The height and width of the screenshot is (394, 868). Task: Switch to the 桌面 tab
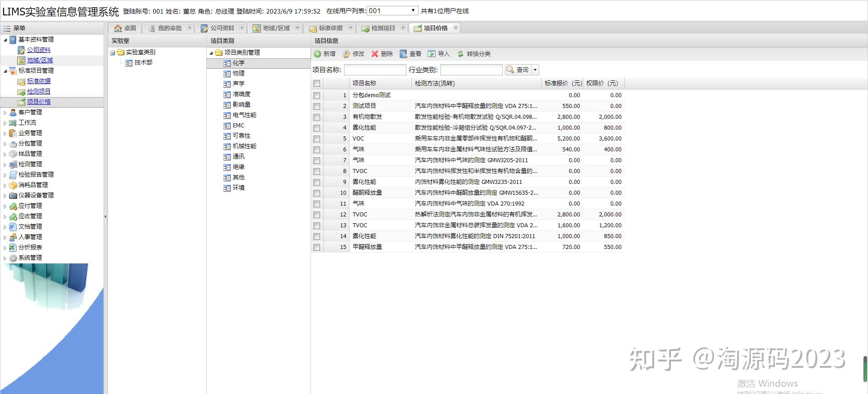(x=125, y=28)
